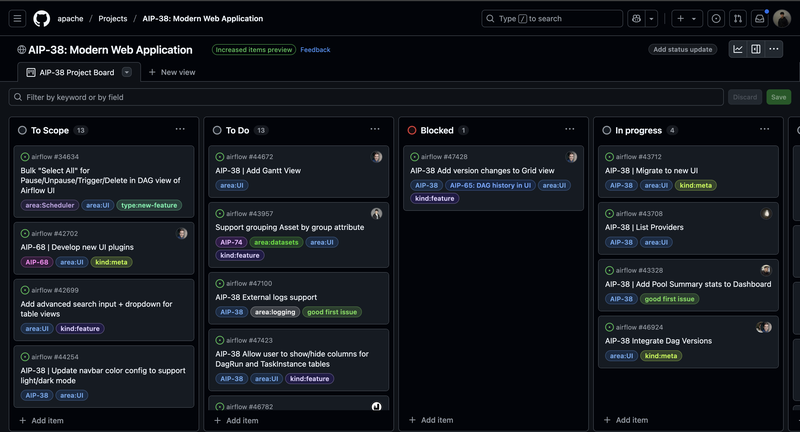Screen dimensions: 800x432
Task: Open card AIP-38 External logs support
Action: coord(266,297)
